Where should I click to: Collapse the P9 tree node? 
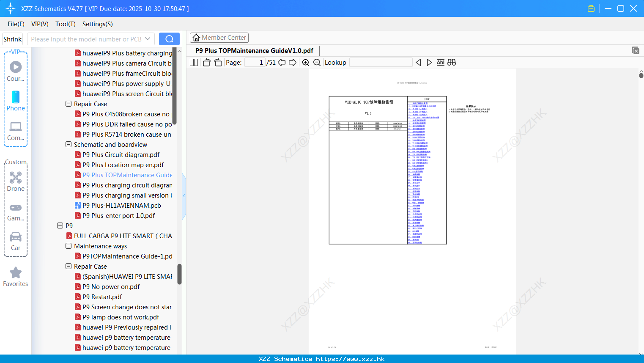click(x=60, y=225)
